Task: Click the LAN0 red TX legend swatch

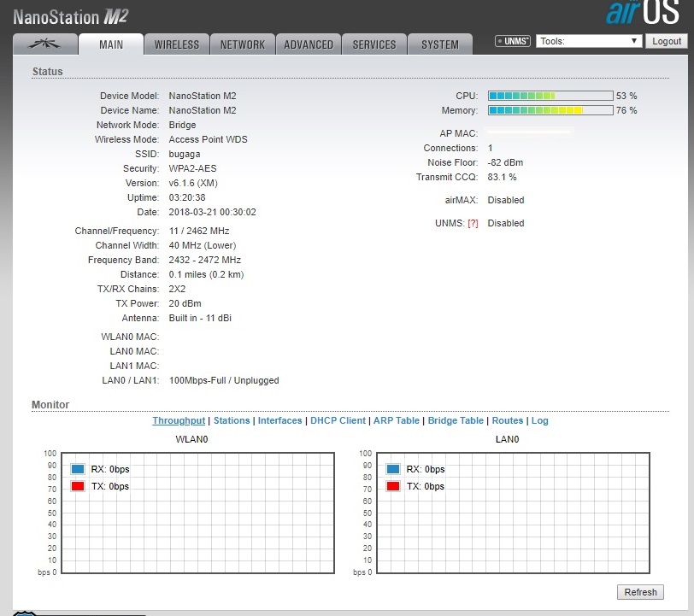Action: [x=393, y=486]
